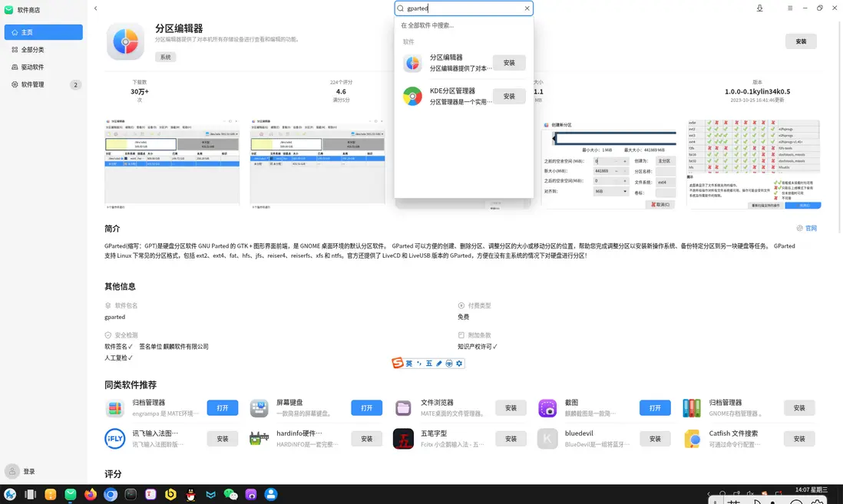Open 归档管理器 engrampa via 打开 button
Image resolution: width=843 pixels, height=504 pixels.
click(223, 408)
